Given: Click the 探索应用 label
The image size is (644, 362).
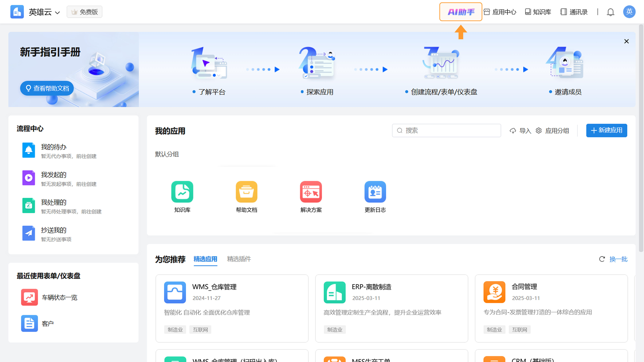Looking at the screenshot, I should (320, 92).
